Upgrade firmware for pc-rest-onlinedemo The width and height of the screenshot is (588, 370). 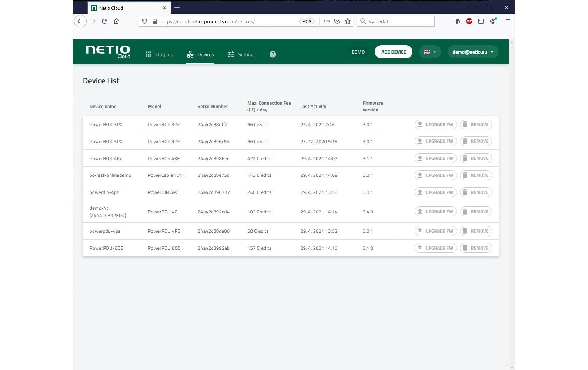435,175
